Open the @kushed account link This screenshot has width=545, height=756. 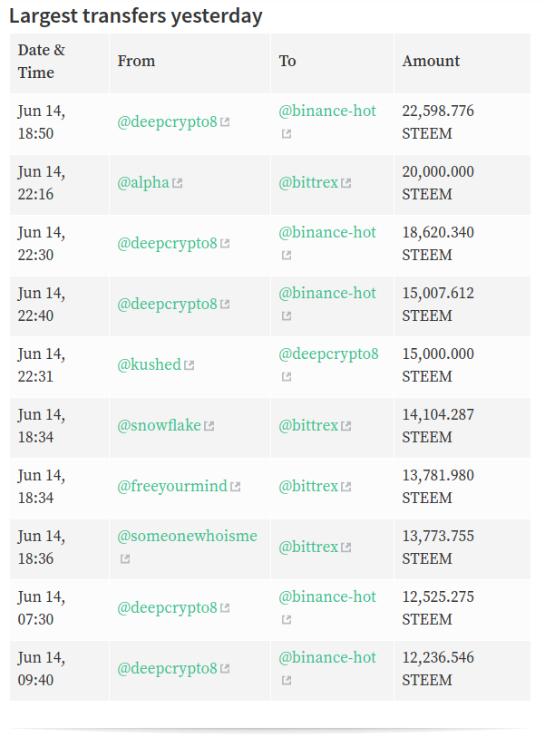coord(149,365)
